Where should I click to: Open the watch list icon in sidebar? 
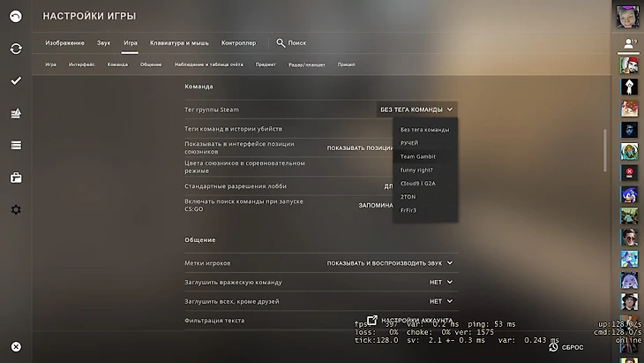(x=16, y=145)
